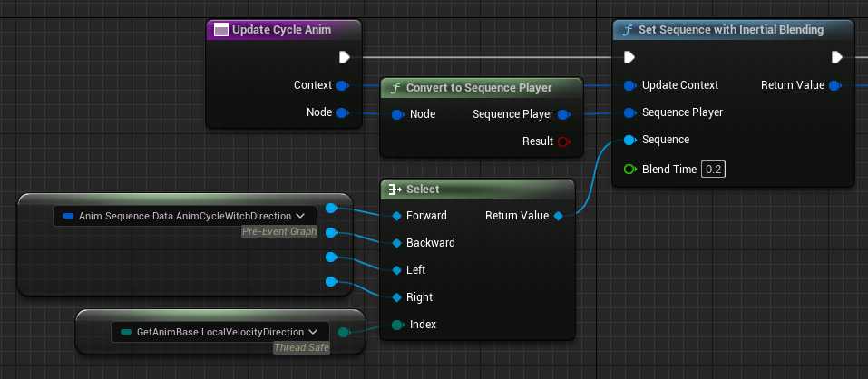Click the Update Context input pin
Screen dimensions: 868x379
coord(629,85)
